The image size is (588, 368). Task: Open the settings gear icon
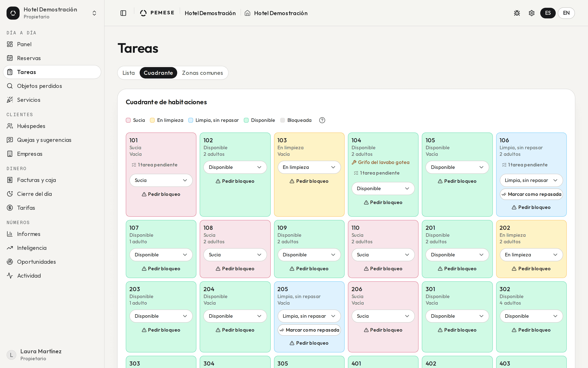(x=531, y=13)
